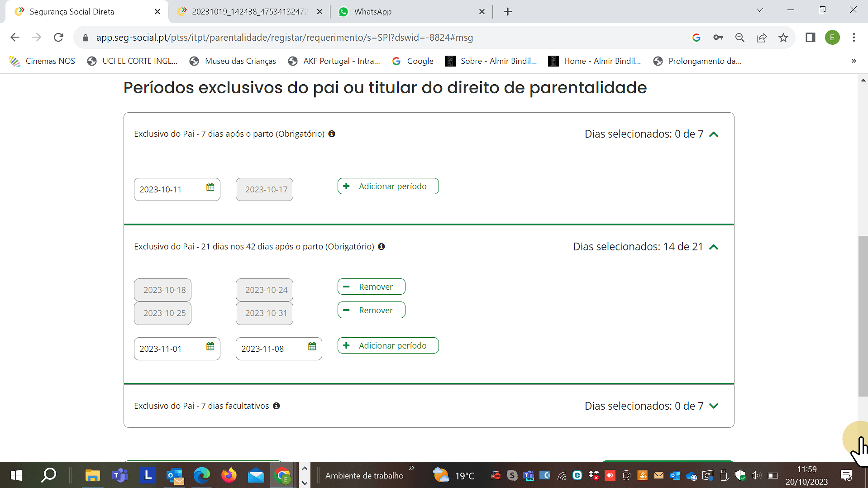This screenshot has width=868, height=488.
Task: Expand the 7 dias facultativos section
Action: pyautogui.click(x=714, y=406)
